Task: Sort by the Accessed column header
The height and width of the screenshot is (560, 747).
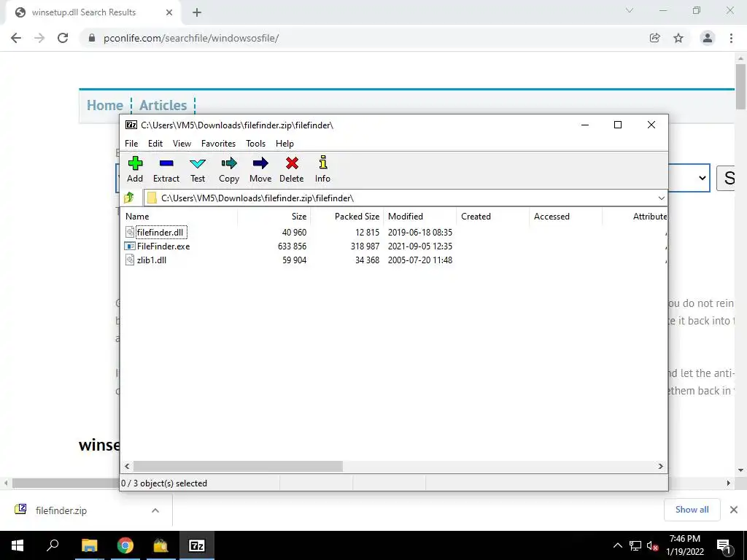Action: (x=565, y=216)
